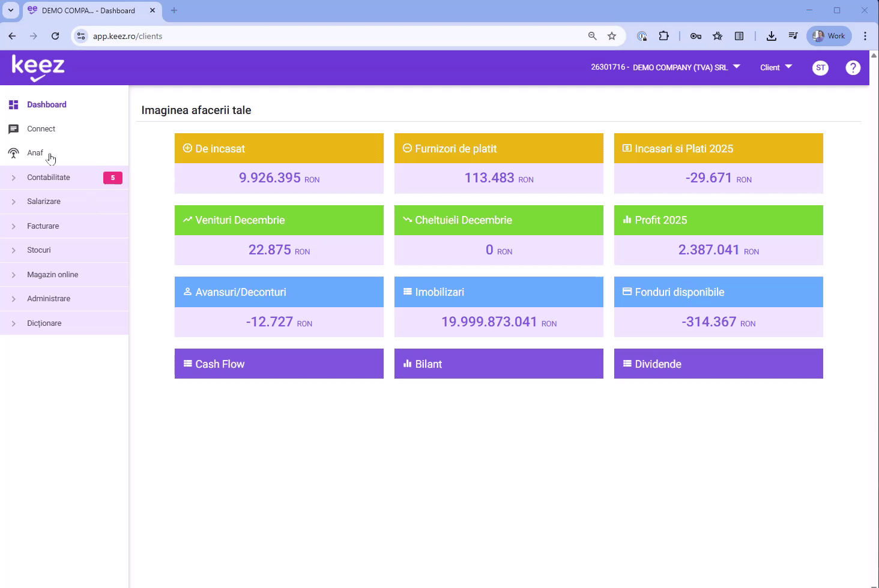Expand the Salarizare menu chevron
Screen dimensions: 879x588
[13, 202]
